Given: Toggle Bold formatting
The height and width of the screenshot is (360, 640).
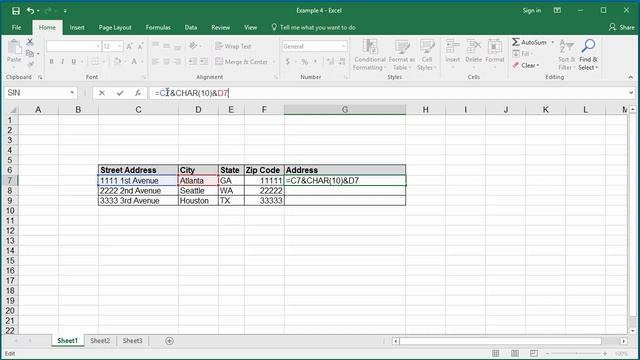Looking at the screenshot, I should (x=51, y=62).
